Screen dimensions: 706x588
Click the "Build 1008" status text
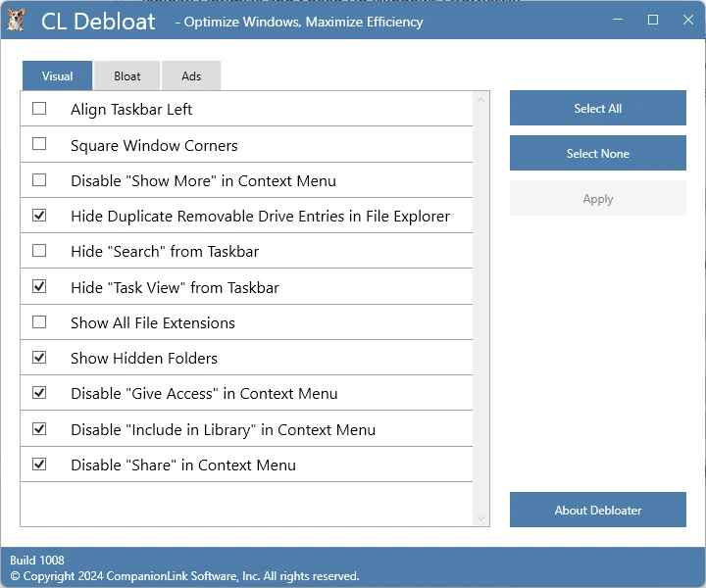pos(37,561)
